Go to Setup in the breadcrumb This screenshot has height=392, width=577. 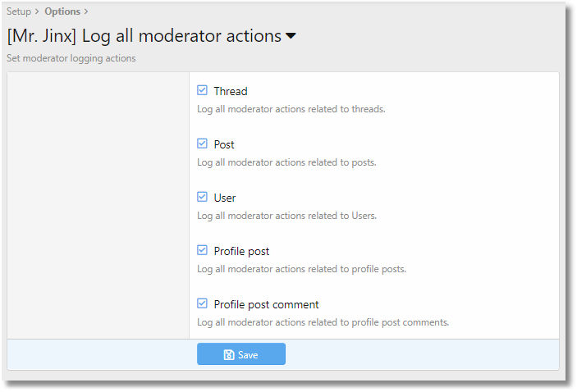pyautogui.click(x=19, y=11)
